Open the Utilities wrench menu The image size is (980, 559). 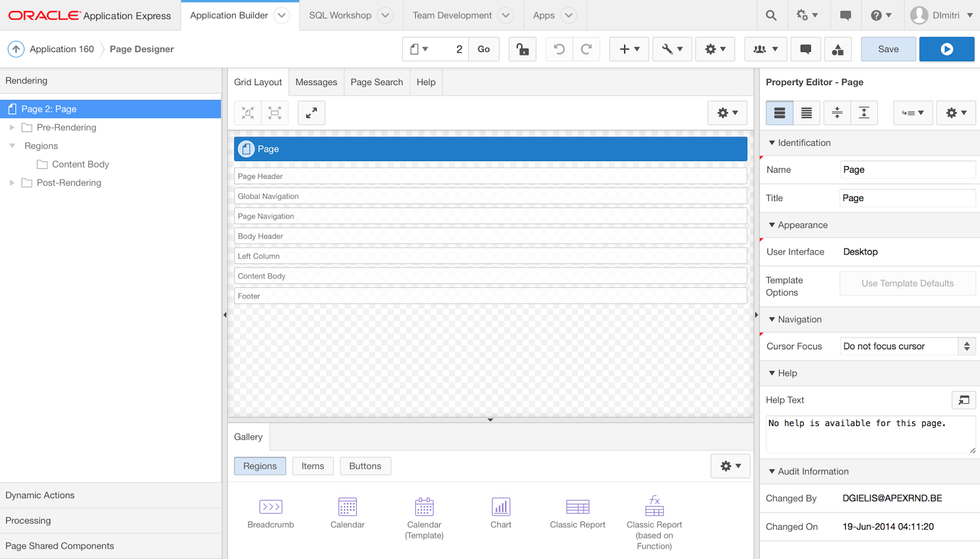click(672, 49)
